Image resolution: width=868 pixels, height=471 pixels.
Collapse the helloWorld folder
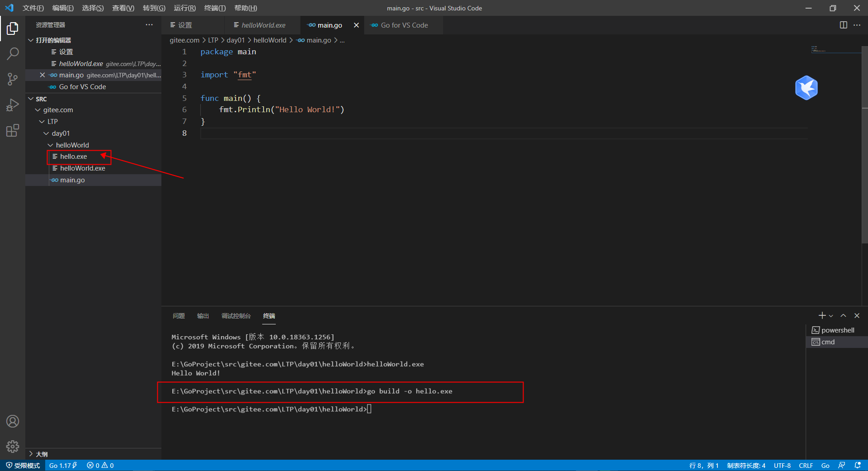[x=50, y=145]
